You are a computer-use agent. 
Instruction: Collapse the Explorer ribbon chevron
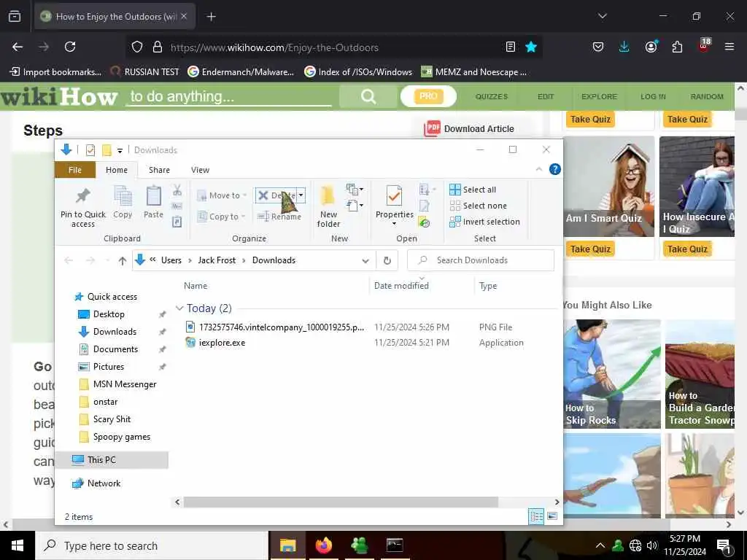539,169
